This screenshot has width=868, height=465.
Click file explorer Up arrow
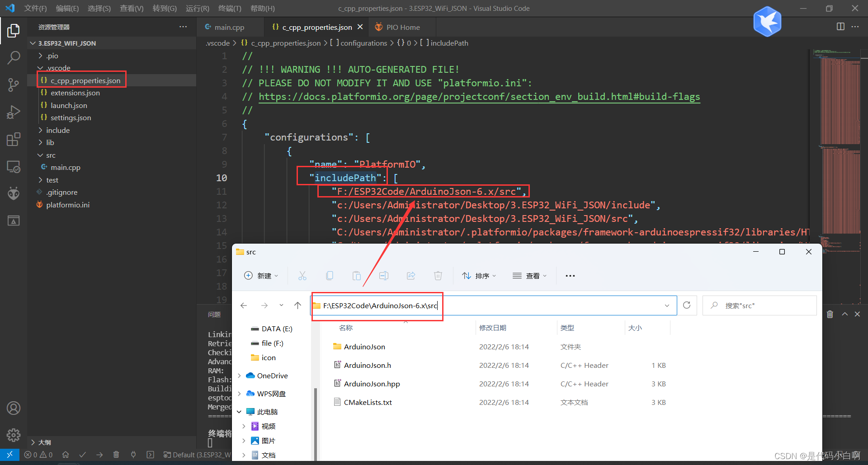click(297, 305)
